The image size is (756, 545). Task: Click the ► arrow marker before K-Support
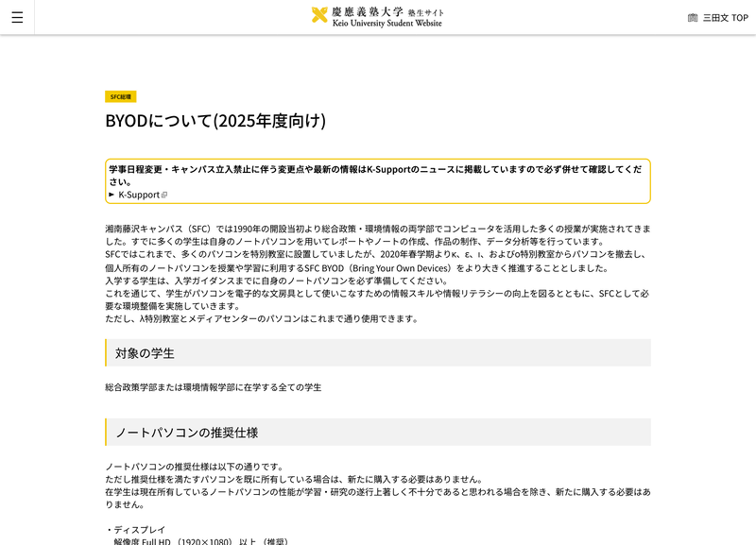(x=111, y=196)
